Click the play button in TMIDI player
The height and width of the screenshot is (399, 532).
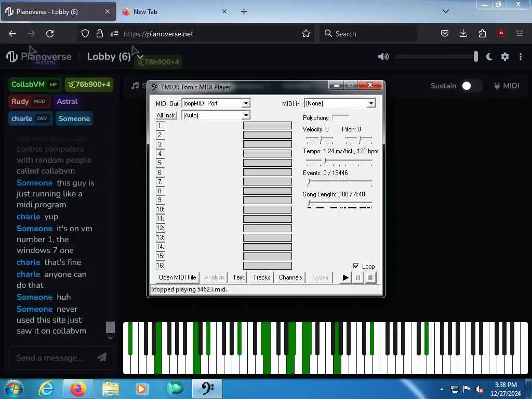coord(345,277)
